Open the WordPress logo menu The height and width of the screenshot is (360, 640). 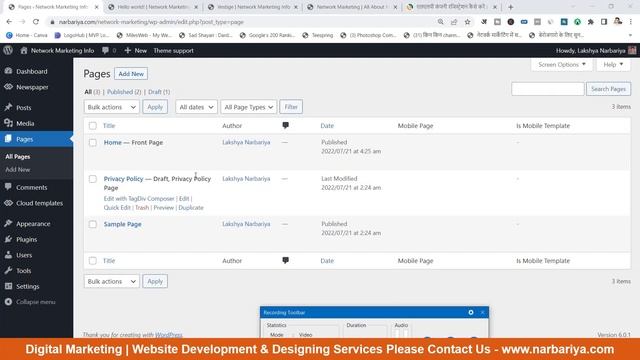point(8,50)
